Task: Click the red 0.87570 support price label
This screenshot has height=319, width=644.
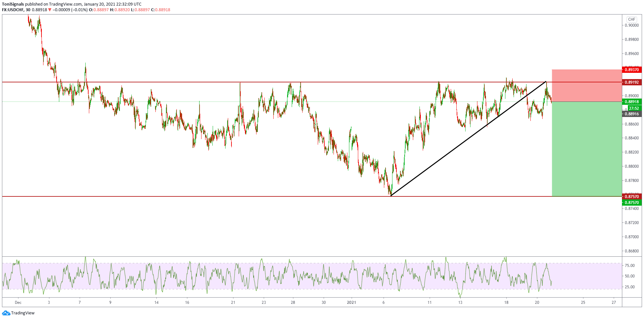Action: (x=631, y=197)
